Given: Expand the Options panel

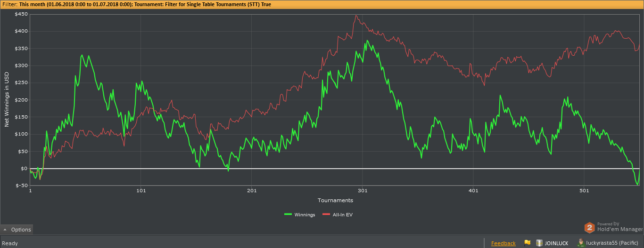Looking at the screenshot, I should pyautogui.click(x=17, y=230).
